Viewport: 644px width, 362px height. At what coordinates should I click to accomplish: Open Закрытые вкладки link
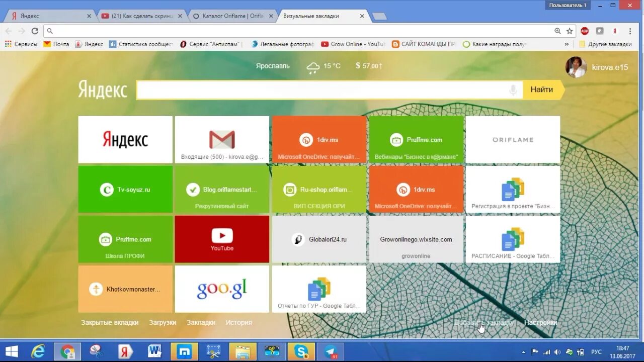pyautogui.click(x=110, y=323)
